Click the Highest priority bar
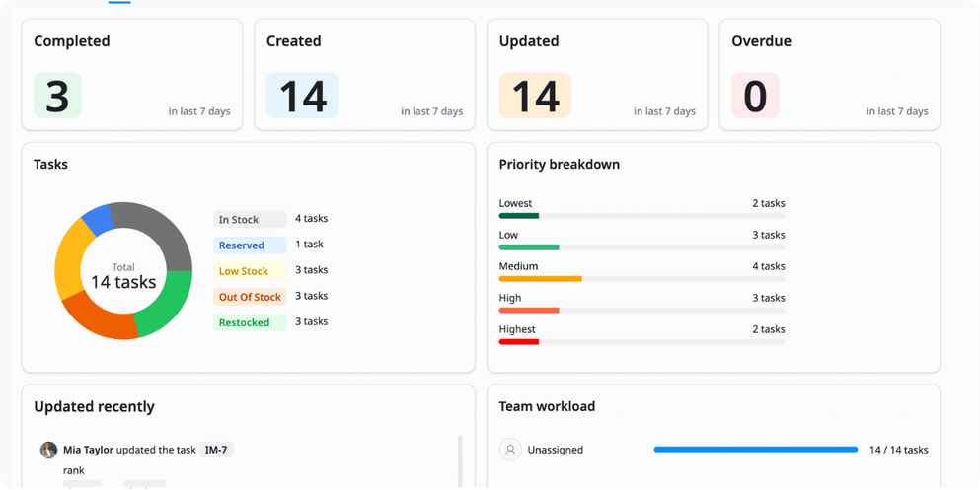 [x=641, y=341]
